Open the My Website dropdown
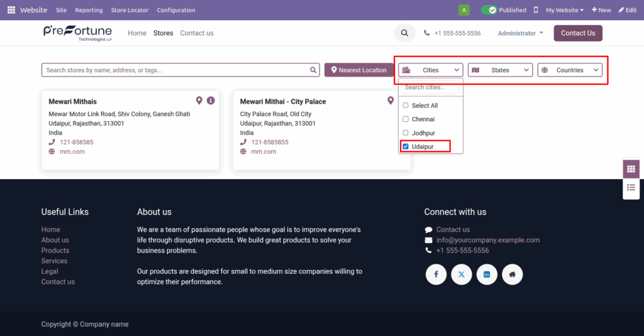The width and height of the screenshot is (644, 336). (x=565, y=10)
